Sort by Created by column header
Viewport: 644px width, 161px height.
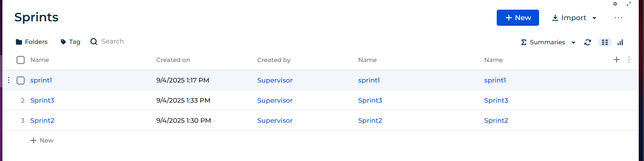(x=274, y=60)
